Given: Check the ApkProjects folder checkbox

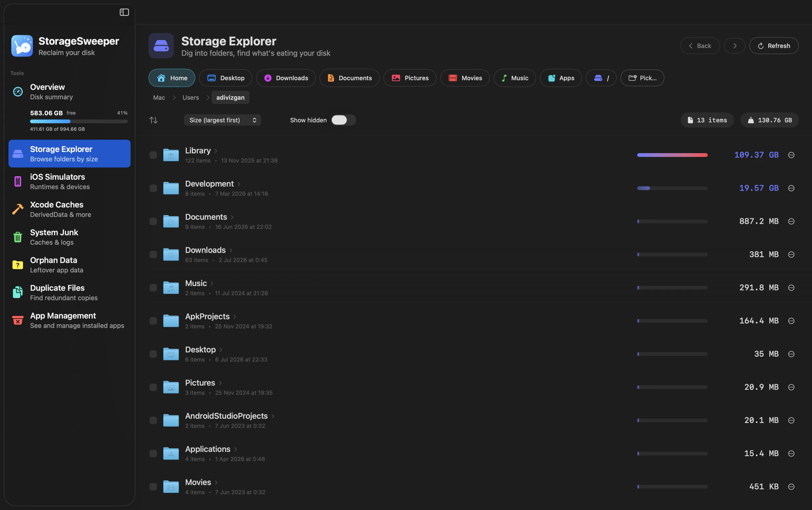Looking at the screenshot, I should point(153,321).
